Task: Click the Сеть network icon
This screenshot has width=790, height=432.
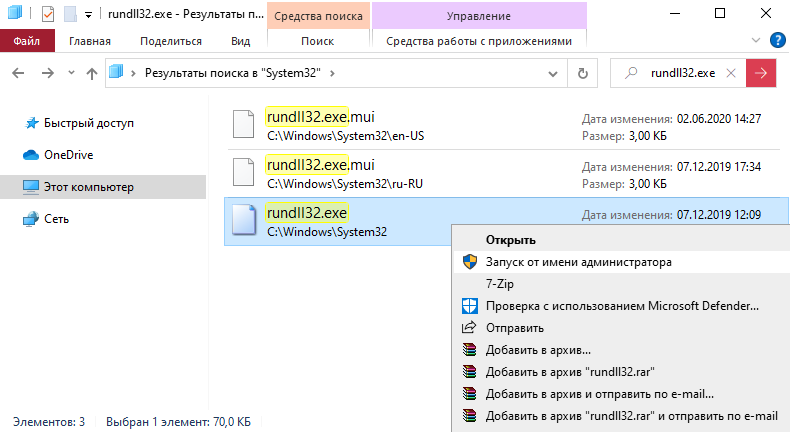Action: [31, 219]
